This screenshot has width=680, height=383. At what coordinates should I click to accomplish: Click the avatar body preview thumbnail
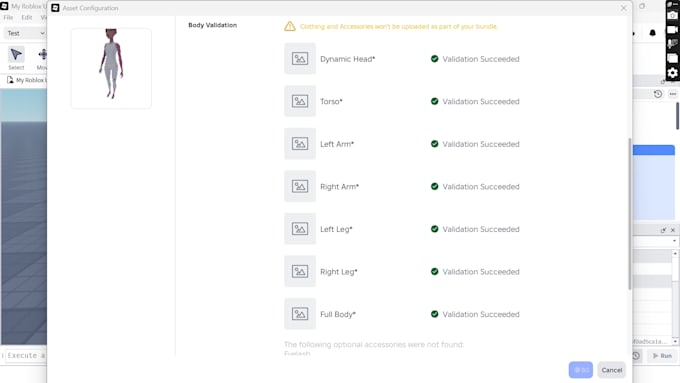(x=111, y=68)
